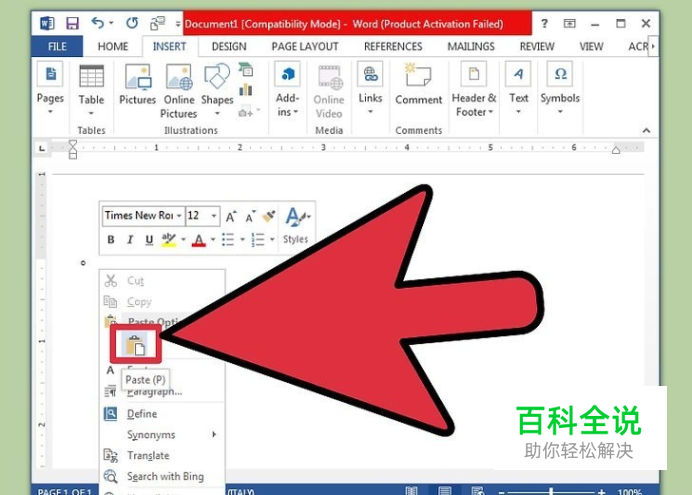The height and width of the screenshot is (495, 692).
Task: Insert a Chart
Action: tap(246, 90)
